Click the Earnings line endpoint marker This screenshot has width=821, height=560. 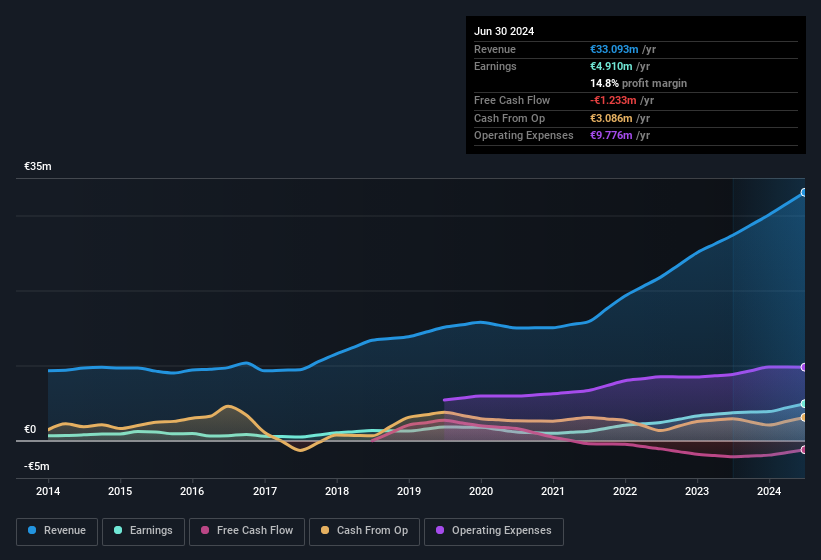(x=804, y=404)
